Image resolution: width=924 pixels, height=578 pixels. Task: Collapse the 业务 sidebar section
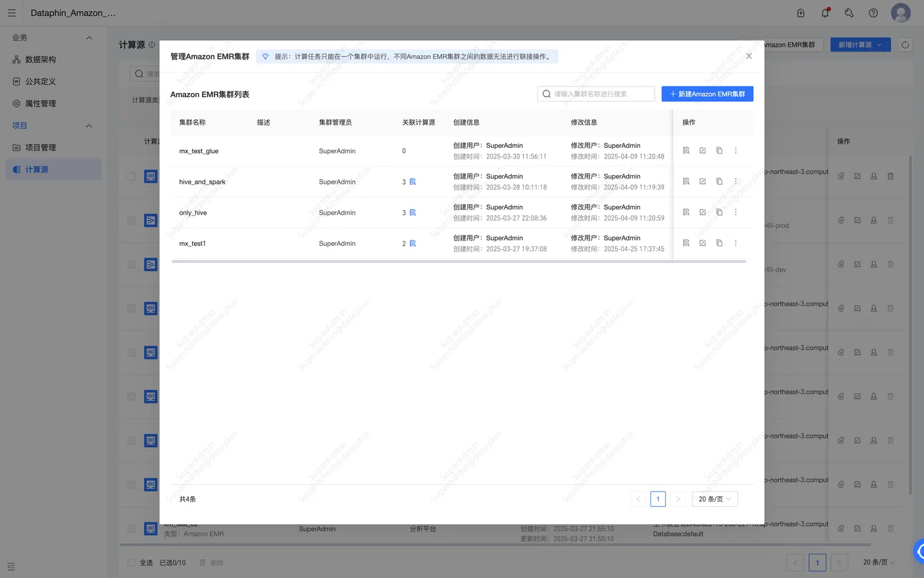click(89, 38)
